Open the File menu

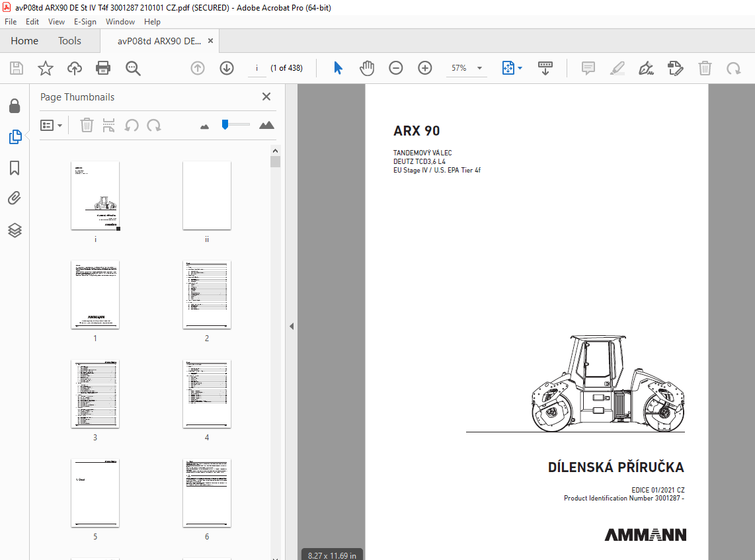click(x=11, y=22)
